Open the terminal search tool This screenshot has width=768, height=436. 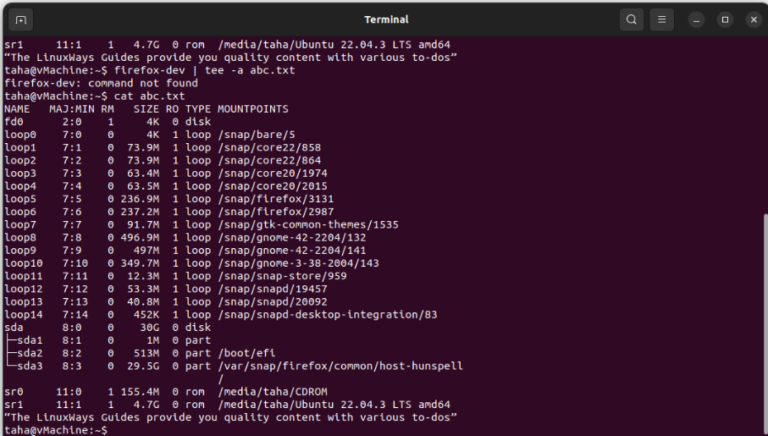[x=631, y=20]
